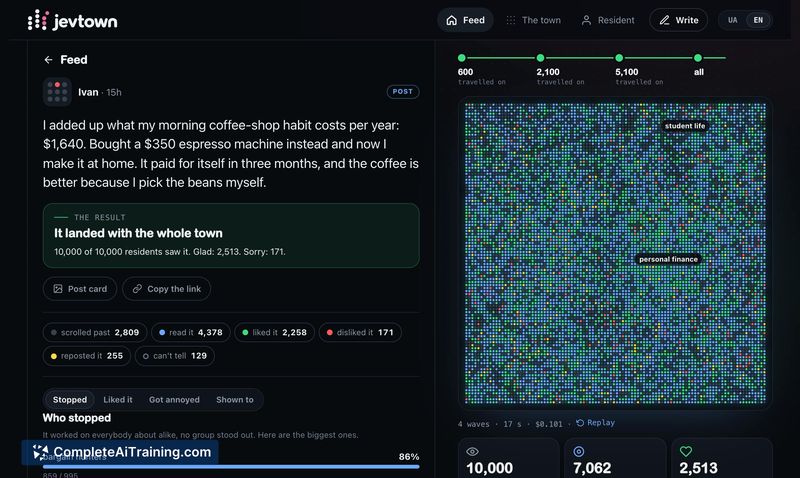800x478 pixels.
Task: Click the student life label on the map
Action: [685, 126]
